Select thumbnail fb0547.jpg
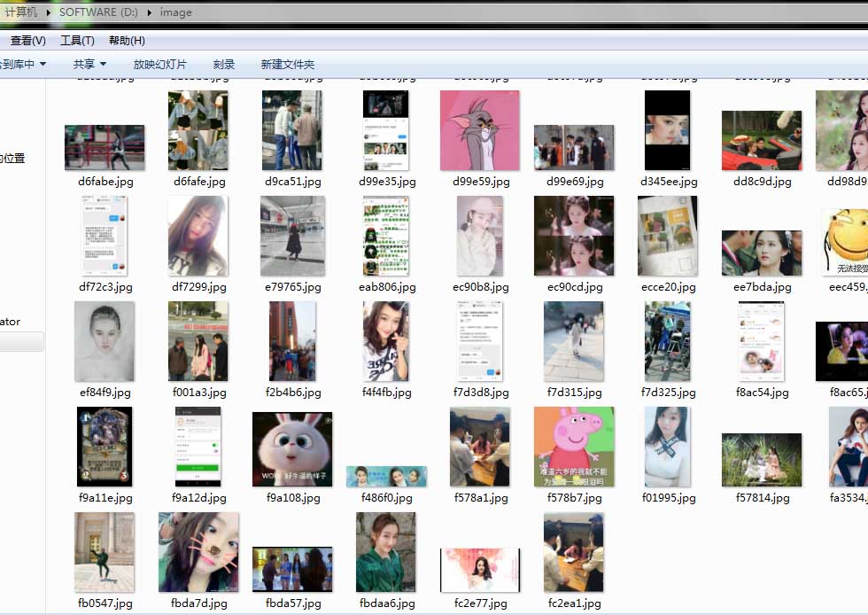The width and height of the screenshot is (868, 615). [x=105, y=552]
